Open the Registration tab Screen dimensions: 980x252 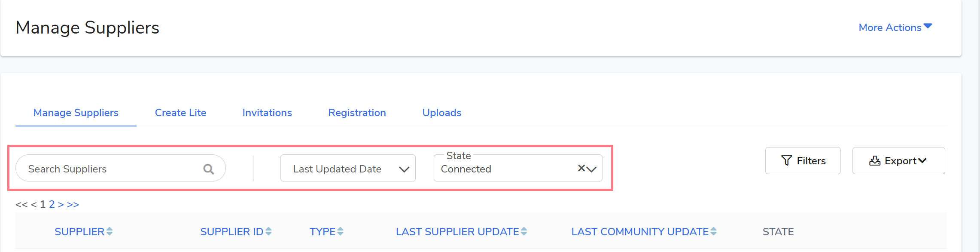[357, 113]
